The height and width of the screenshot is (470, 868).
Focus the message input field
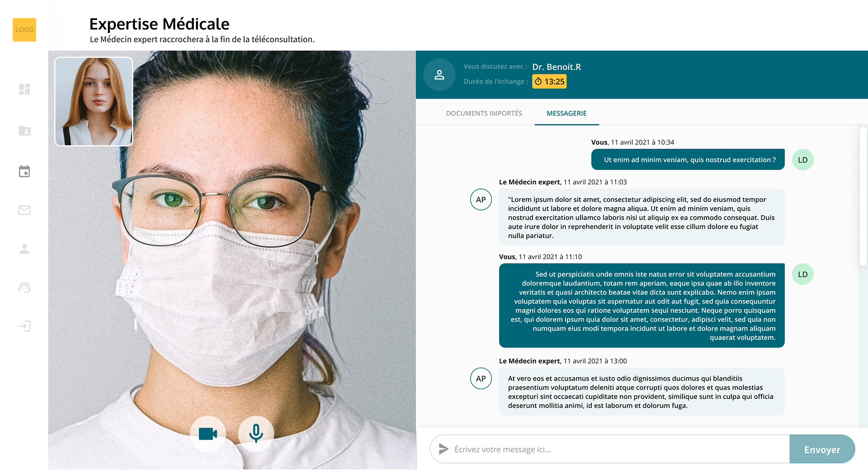click(610, 449)
